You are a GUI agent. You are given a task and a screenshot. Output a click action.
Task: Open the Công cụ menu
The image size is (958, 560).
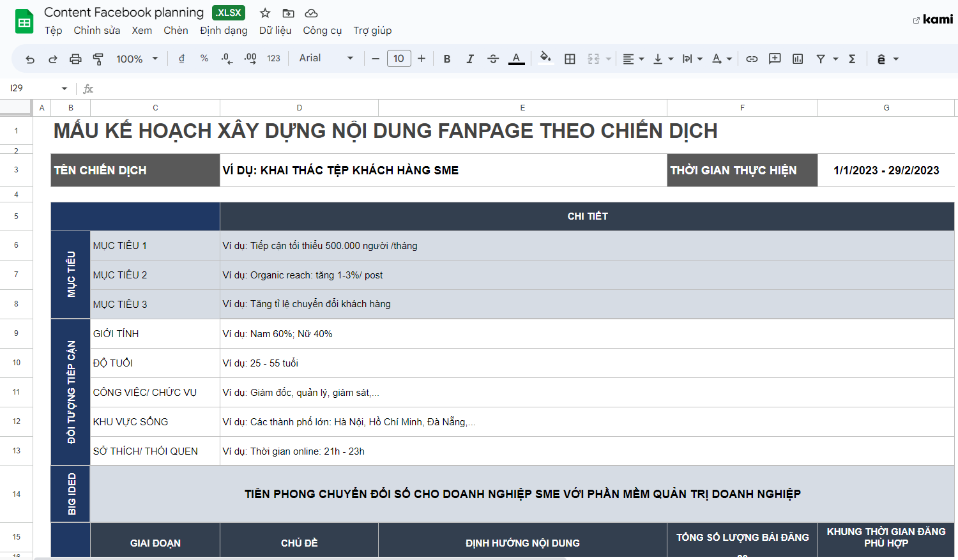323,31
